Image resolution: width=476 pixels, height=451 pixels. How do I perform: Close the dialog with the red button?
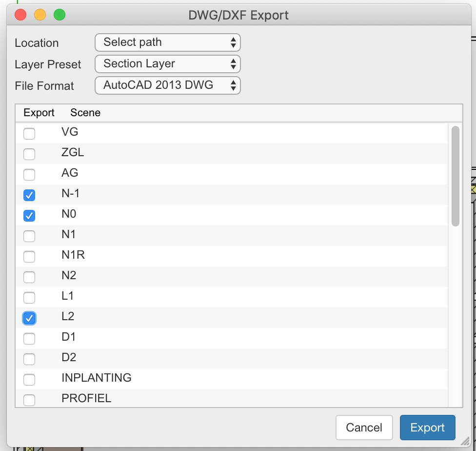(x=20, y=15)
